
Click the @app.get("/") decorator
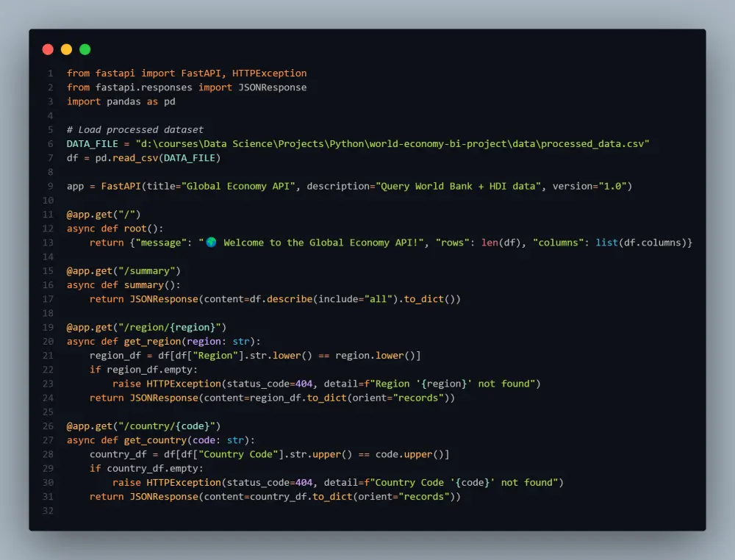click(x=104, y=214)
